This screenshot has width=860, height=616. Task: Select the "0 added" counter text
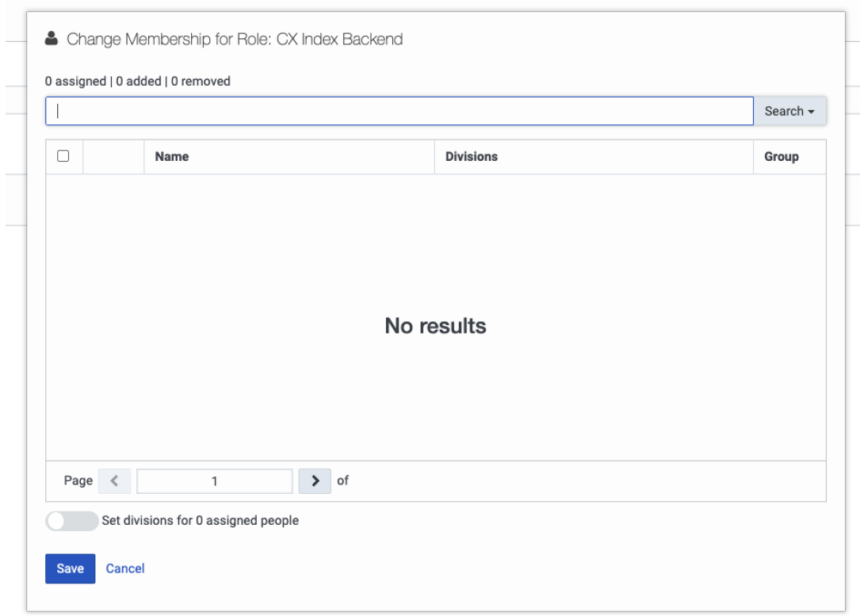(x=139, y=81)
